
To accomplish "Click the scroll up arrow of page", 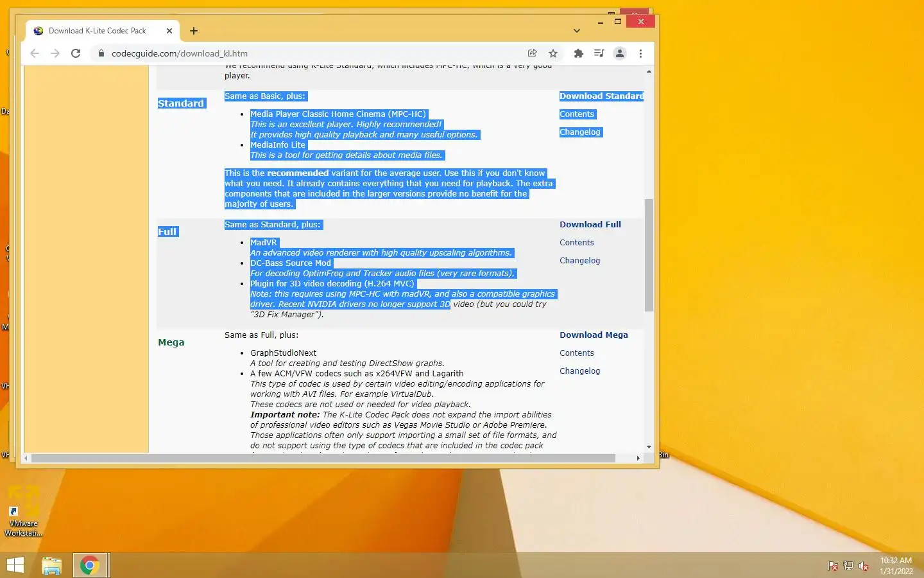I will pyautogui.click(x=649, y=71).
